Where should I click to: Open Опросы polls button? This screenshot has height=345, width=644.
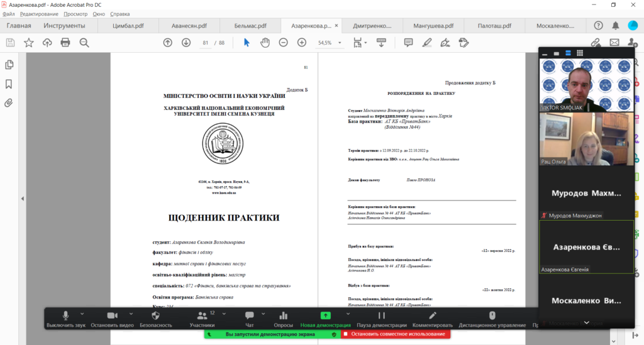click(x=284, y=319)
